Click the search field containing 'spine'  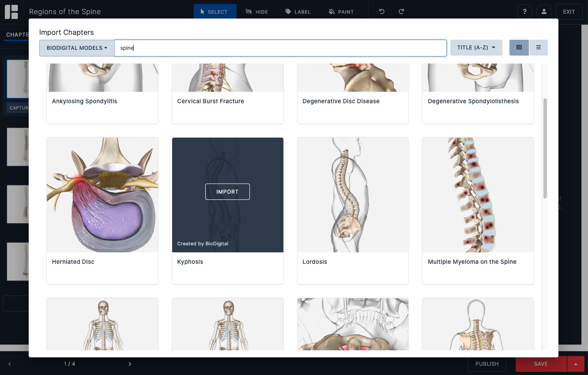point(280,48)
